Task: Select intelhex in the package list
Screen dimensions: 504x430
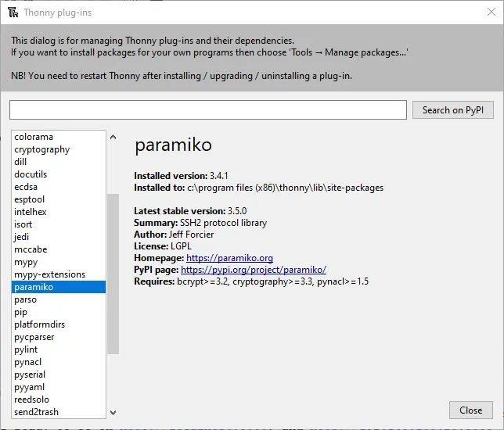Action: click(x=59, y=212)
